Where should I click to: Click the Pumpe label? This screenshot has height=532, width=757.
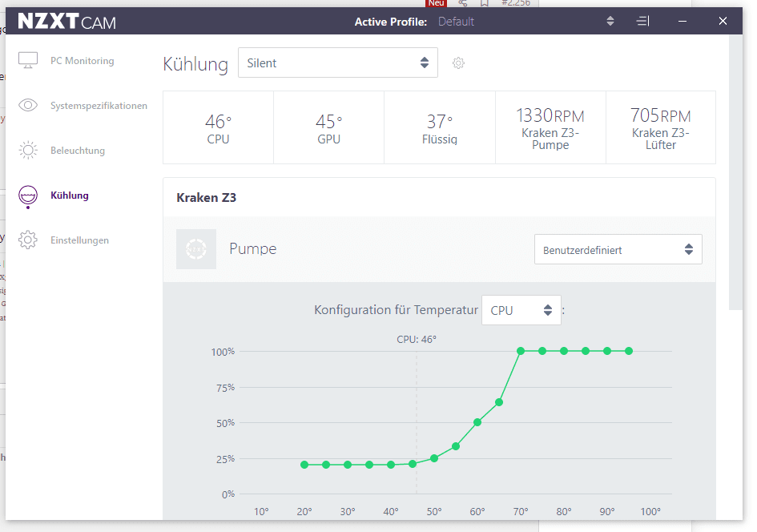point(252,248)
